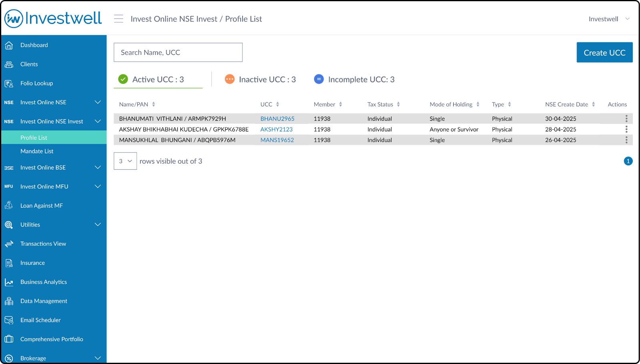640x364 pixels.
Task: Sort by NSE Create Date column arrows
Action: tap(593, 104)
